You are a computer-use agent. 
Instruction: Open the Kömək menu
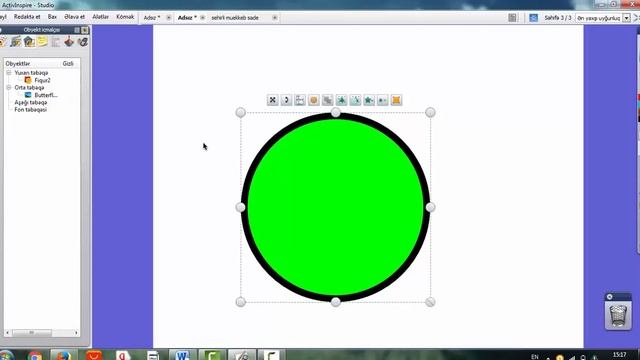point(125,17)
